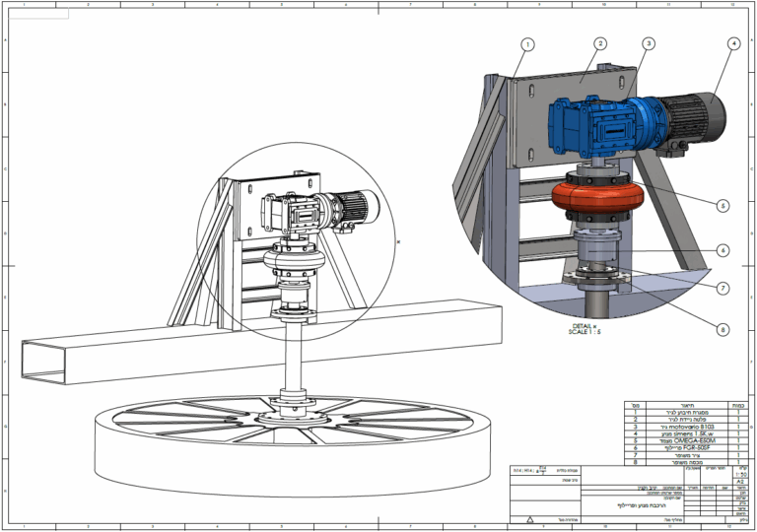
Task: Click balloon number 3 callout
Action: coord(648,44)
